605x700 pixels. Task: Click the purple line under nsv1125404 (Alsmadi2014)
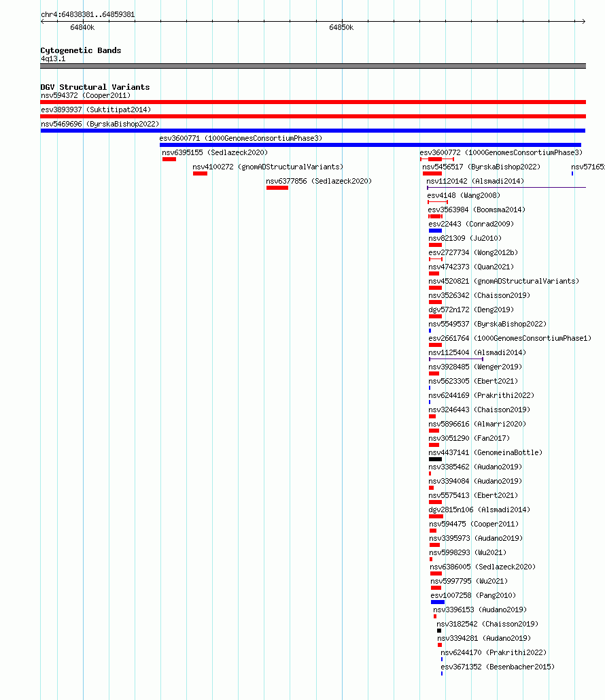[x=456, y=359]
